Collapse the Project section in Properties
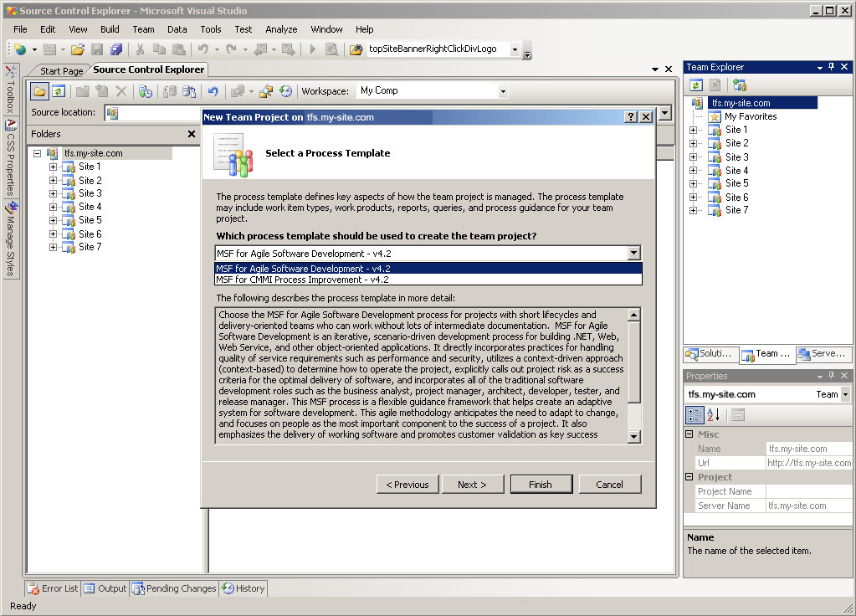Viewport: 856px width, 616px height. [x=689, y=477]
